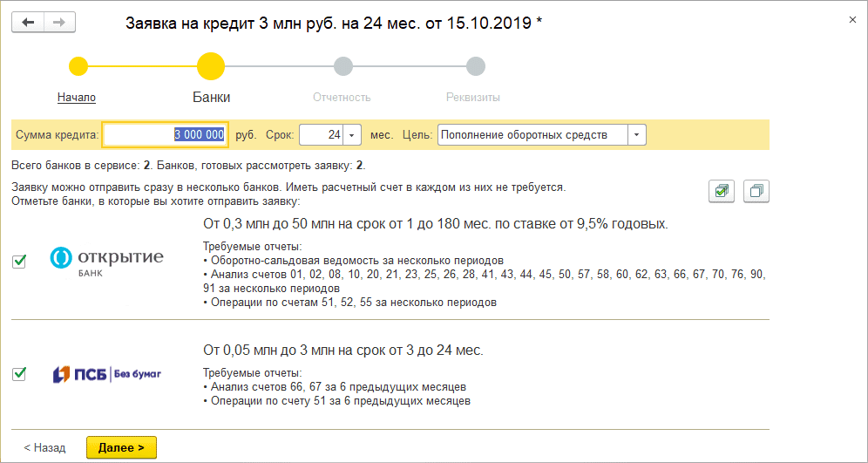
Task: Select the Банки step label
Action: pyautogui.click(x=211, y=98)
